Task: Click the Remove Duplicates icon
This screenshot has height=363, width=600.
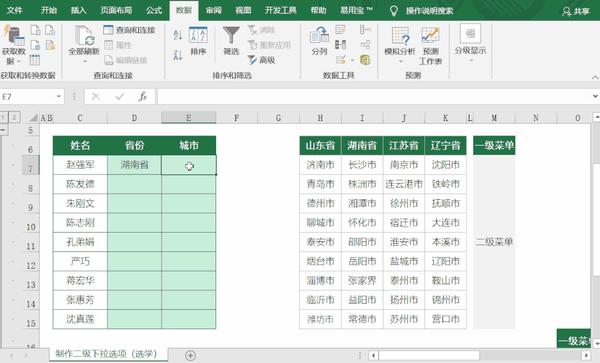Action: (340, 45)
